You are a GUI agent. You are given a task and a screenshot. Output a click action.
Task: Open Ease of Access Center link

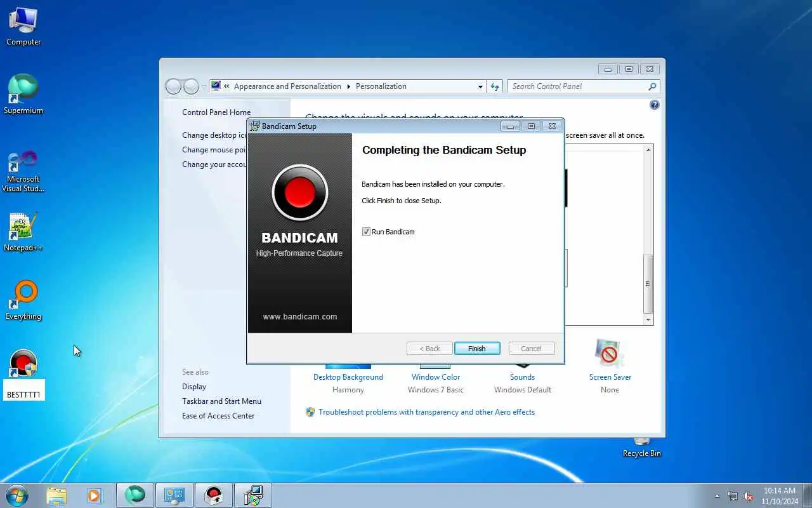tap(218, 416)
